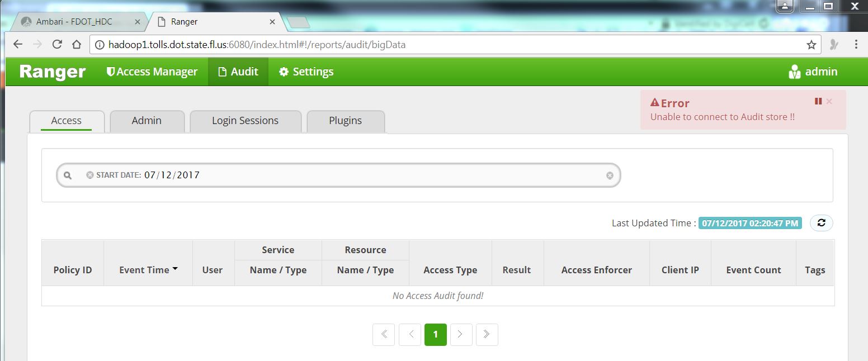Click the Access Manager shield icon

coord(110,72)
